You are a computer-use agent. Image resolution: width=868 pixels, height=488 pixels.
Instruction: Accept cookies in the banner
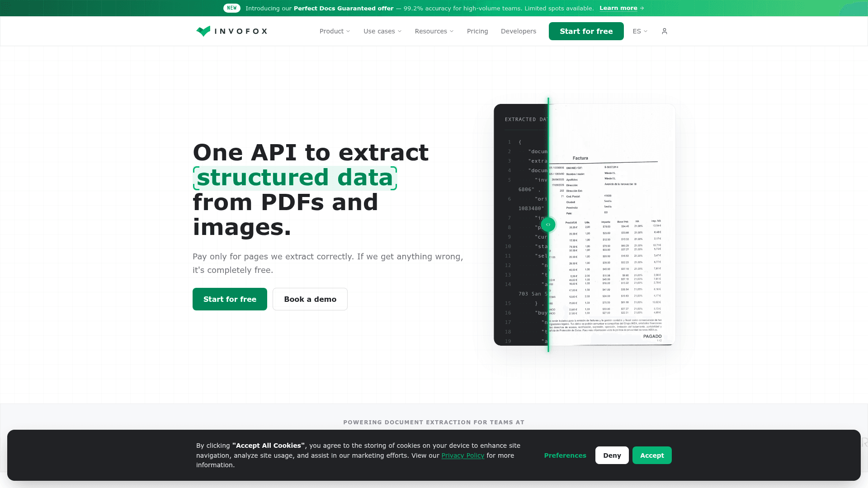pos(652,455)
